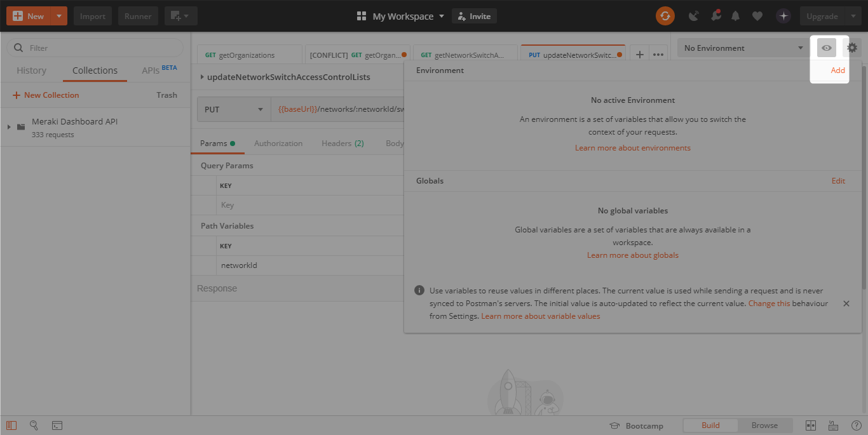Dismiss the variables info message
Image resolution: width=868 pixels, height=435 pixels.
[846, 304]
